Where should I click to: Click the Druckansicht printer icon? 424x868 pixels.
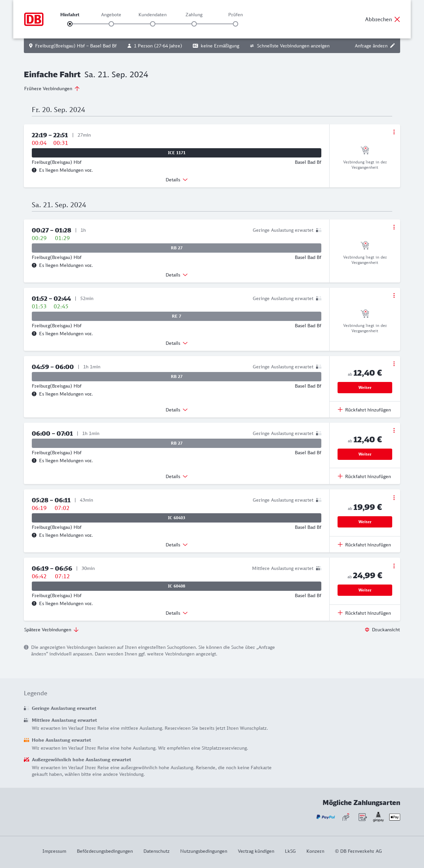click(367, 630)
